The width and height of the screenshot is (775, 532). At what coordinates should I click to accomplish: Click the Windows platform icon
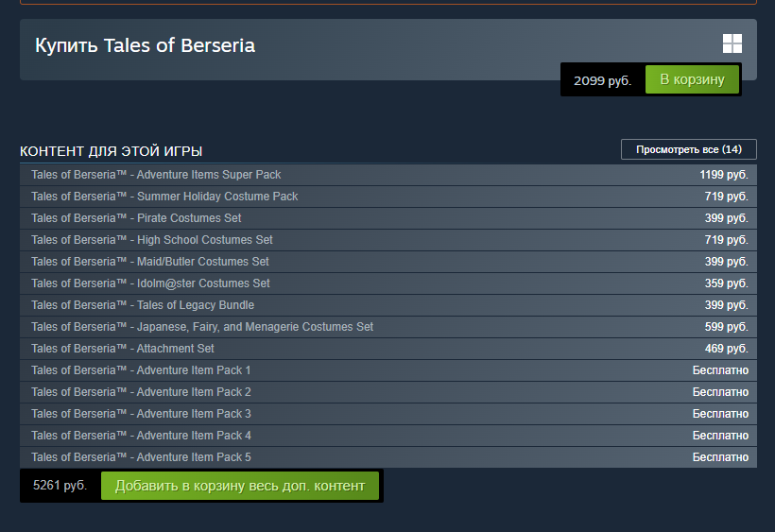[732, 43]
